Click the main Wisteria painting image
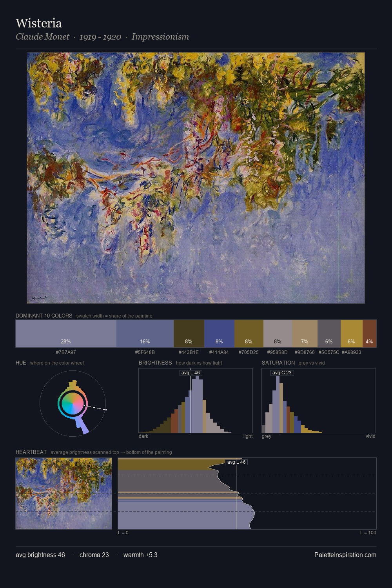392x588 pixels. 196,178
